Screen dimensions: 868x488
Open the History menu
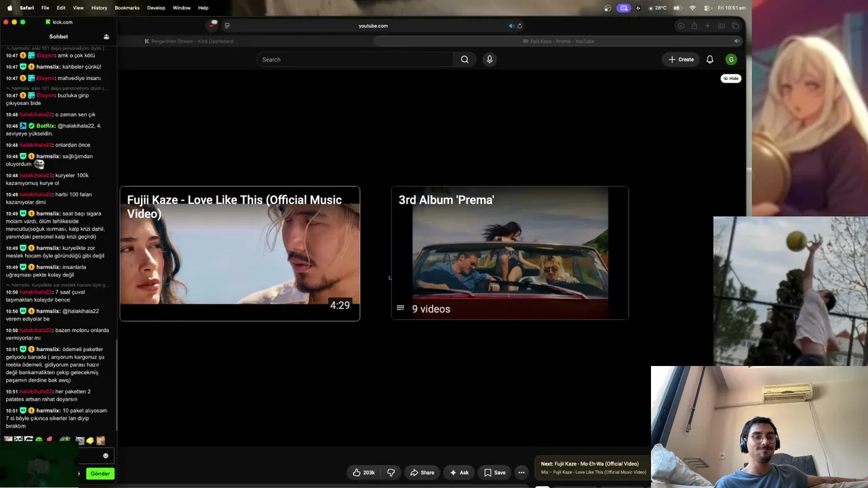pyautogui.click(x=99, y=7)
